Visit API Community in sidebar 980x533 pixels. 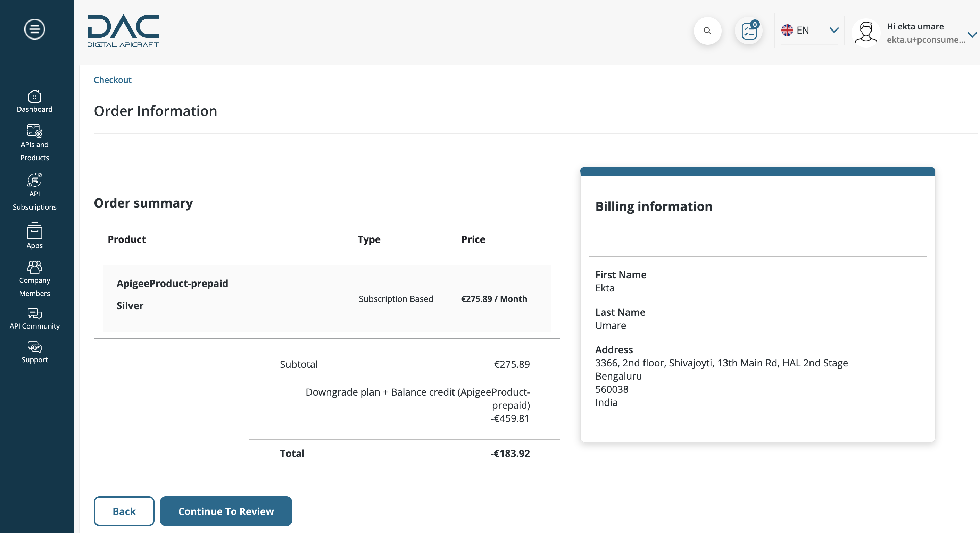(35, 319)
